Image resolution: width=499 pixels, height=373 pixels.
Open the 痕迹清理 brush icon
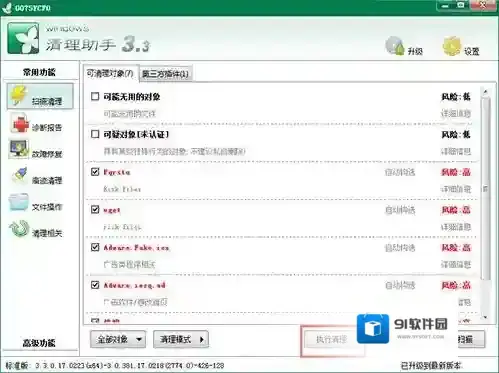tap(20, 175)
